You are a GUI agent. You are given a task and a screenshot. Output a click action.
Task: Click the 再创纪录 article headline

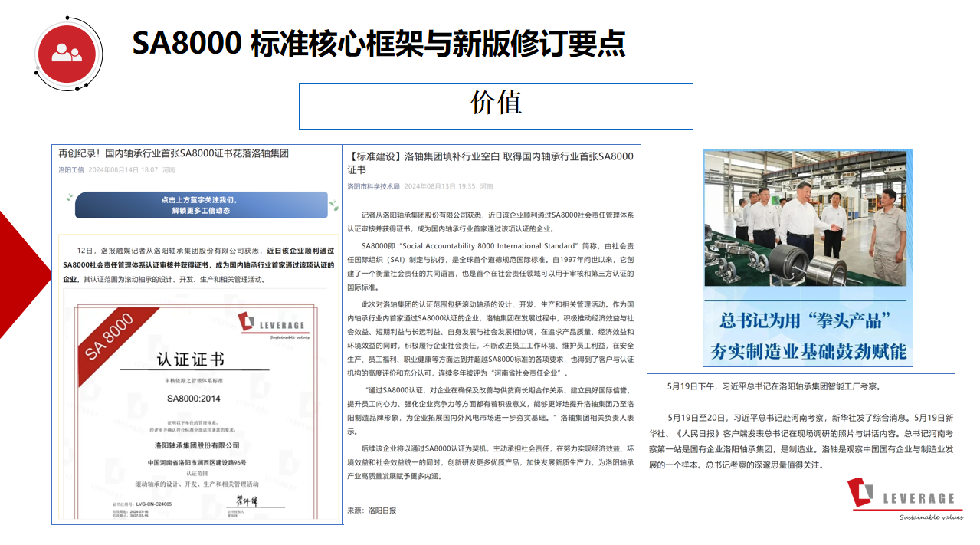click(x=174, y=153)
